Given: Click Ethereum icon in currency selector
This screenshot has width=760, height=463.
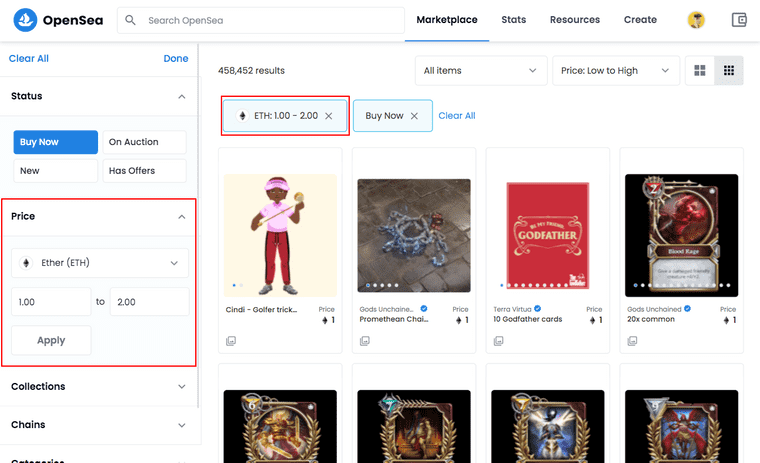Looking at the screenshot, I should tap(26, 263).
